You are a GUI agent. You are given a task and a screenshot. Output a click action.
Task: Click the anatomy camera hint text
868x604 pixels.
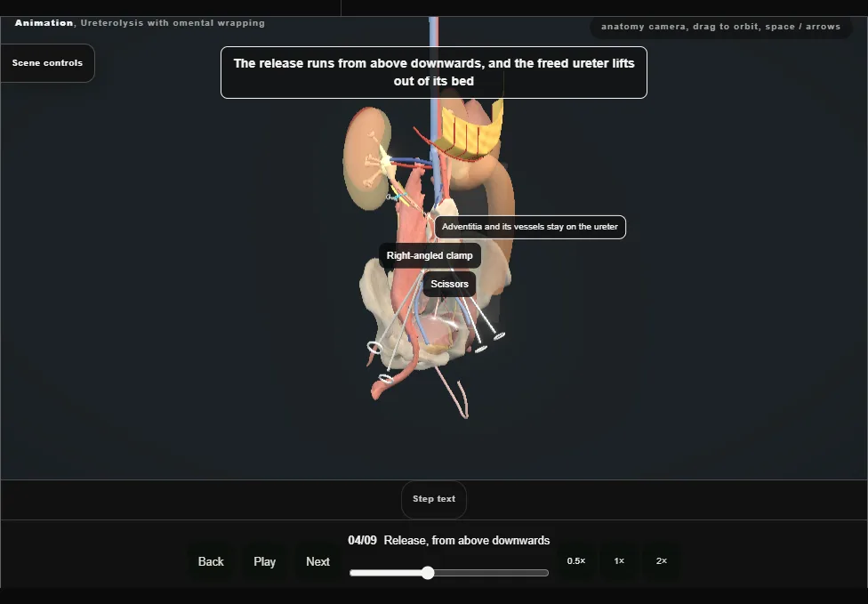tap(720, 27)
